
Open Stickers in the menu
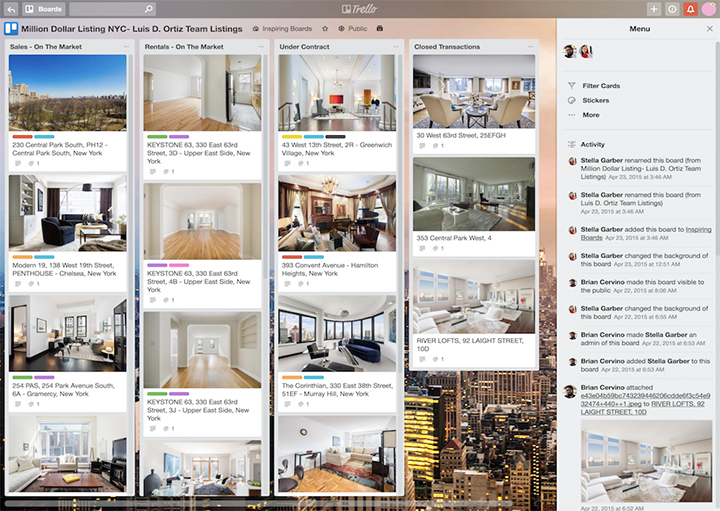[x=596, y=101]
